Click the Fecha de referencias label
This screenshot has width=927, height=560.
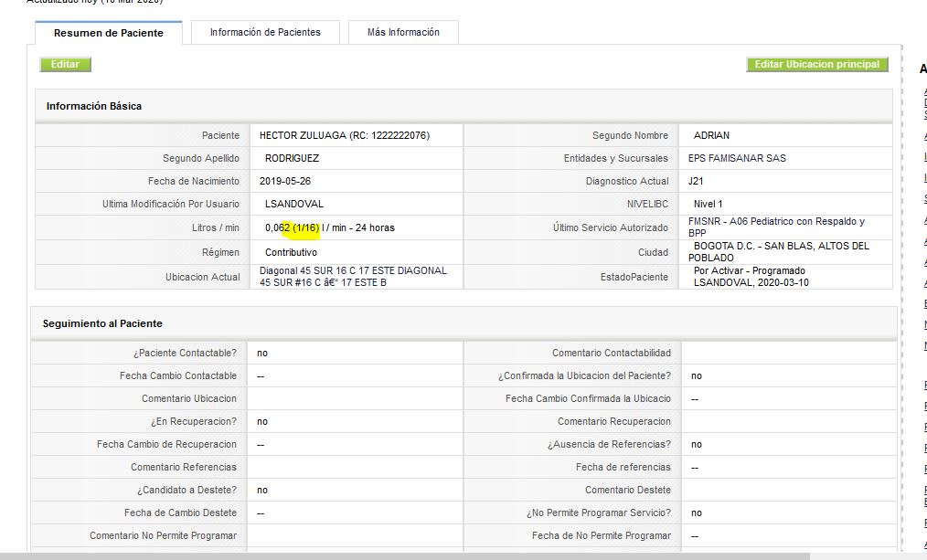coord(623,467)
